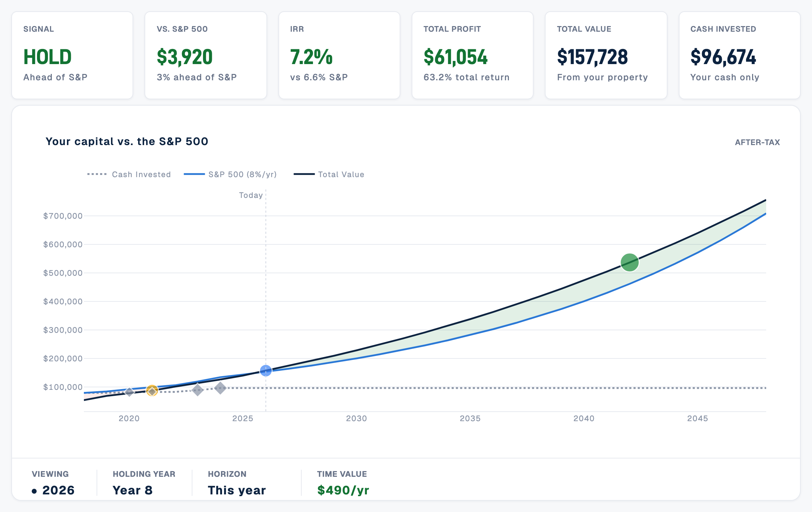
Task: Click the 3% ahead of S&P text
Action: [197, 77]
